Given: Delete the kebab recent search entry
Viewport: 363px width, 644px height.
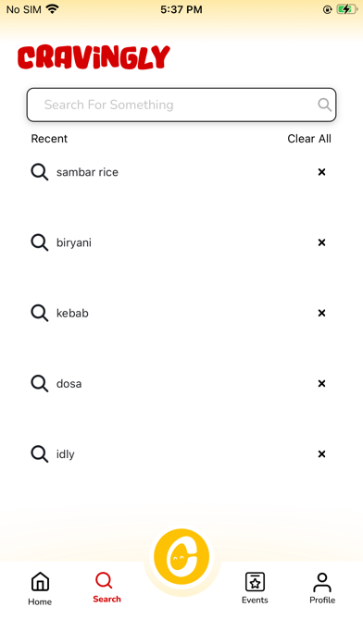Looking at the screenshot, I should (x=321, y=313).
